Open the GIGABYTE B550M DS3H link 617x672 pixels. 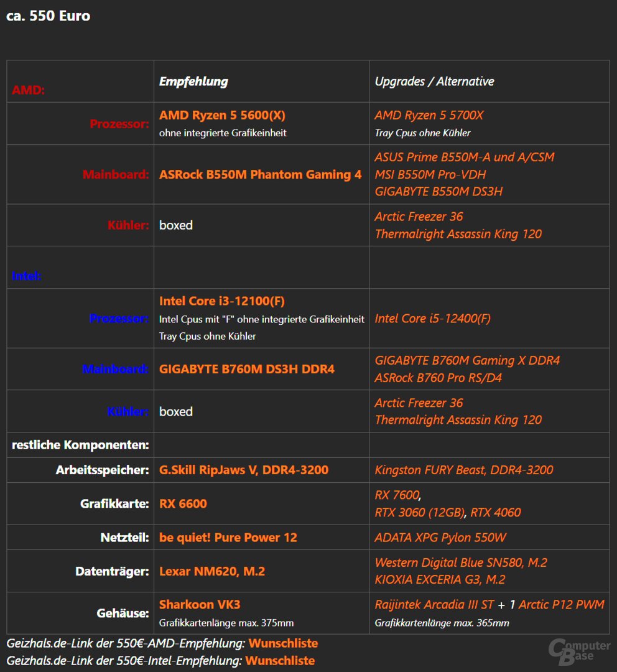(x=438, y=192)
